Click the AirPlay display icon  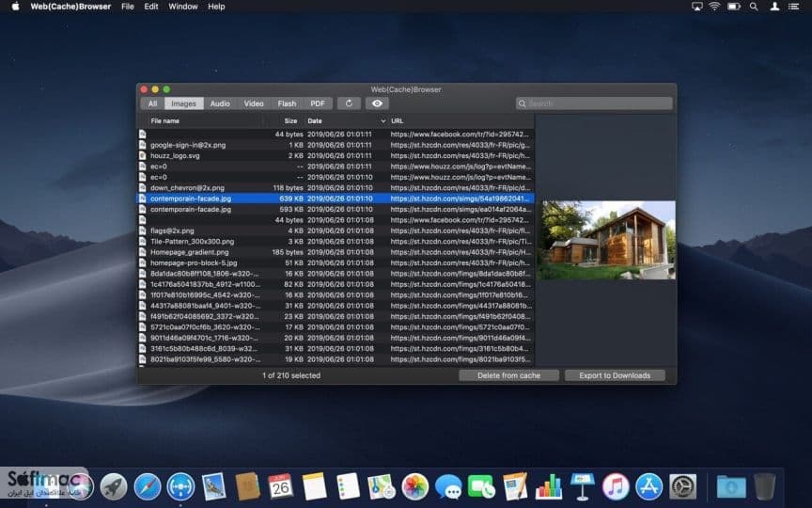[697, 7]
